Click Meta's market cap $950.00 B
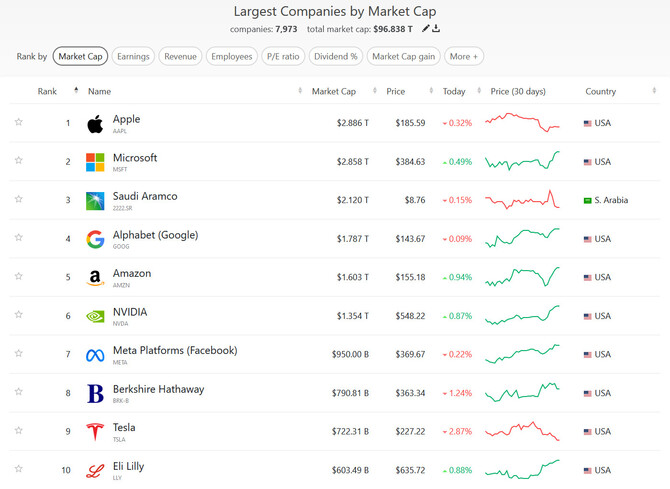This screenshot has height=489, width=670. pyautogui.click(x=350, y=355)
